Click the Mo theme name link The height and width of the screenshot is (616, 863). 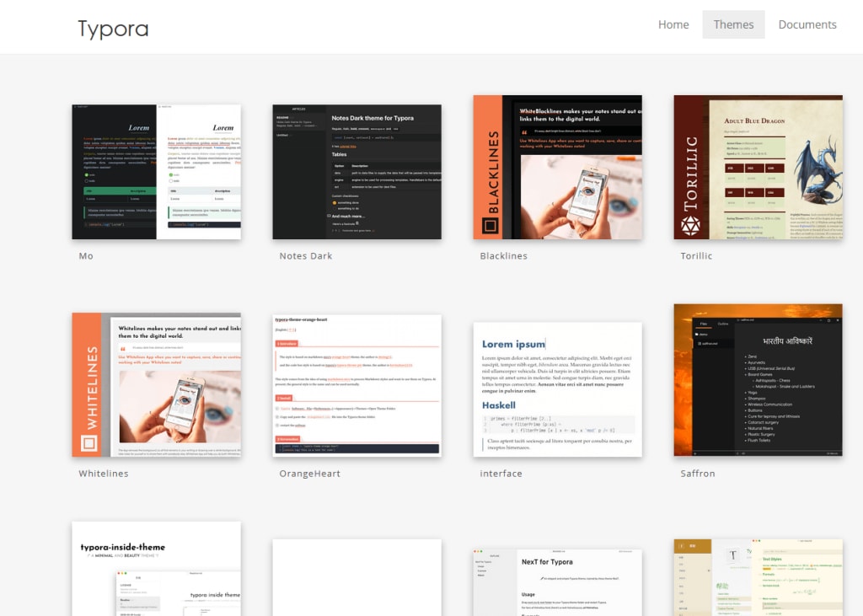pyautogui.click(x=86, y=256)
